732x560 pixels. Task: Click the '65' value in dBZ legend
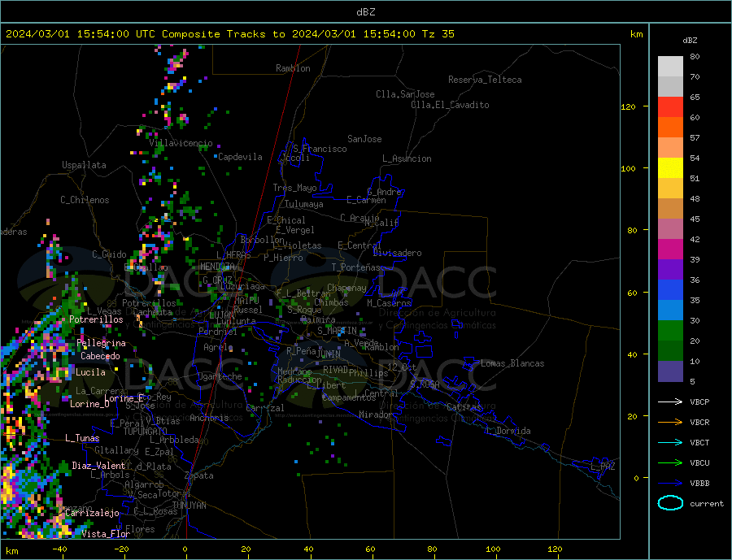pos(695,97)
